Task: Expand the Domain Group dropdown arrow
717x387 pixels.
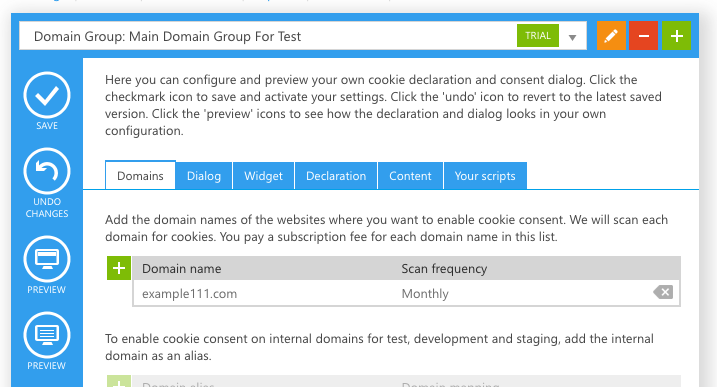Action: point(572,38)
